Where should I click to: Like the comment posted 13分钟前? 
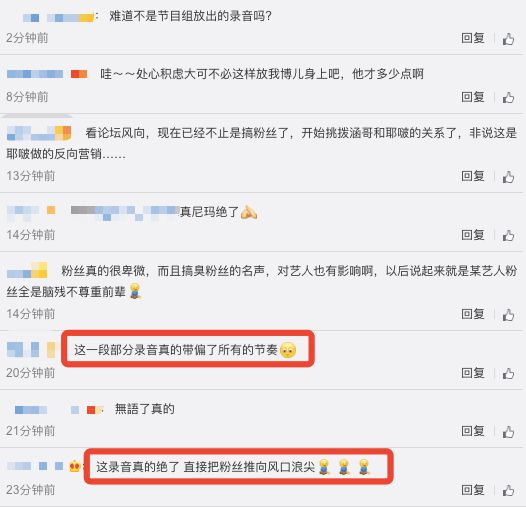point(508,177)
